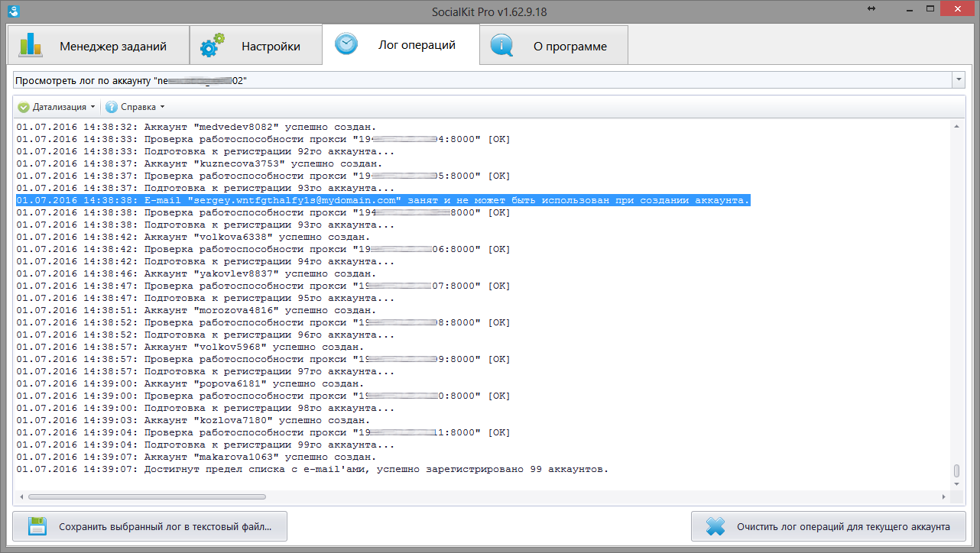This screenshot has height=553, width=980.
Task: Click the bar chart icon on Менеджер заданий
Action: pos(31,44)
